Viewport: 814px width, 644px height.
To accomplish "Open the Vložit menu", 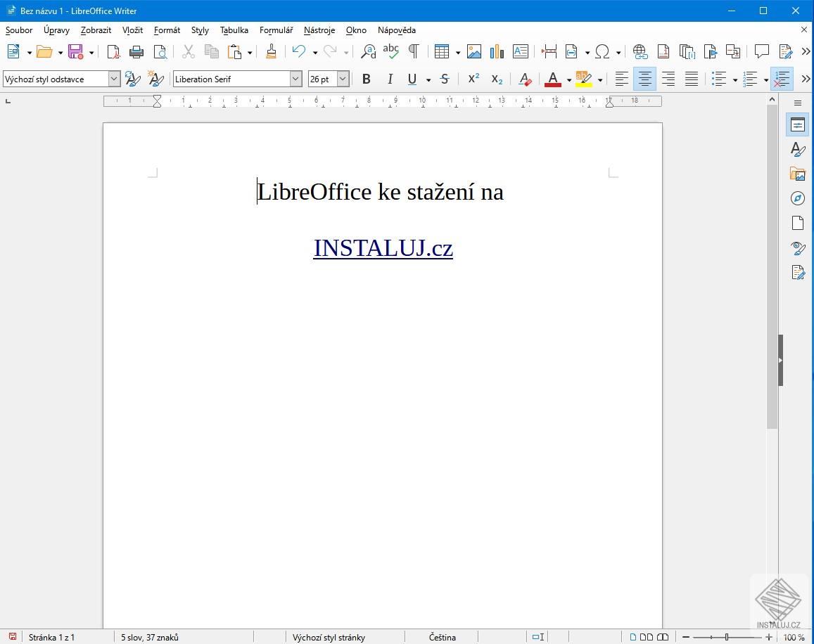I will [132, 30].
